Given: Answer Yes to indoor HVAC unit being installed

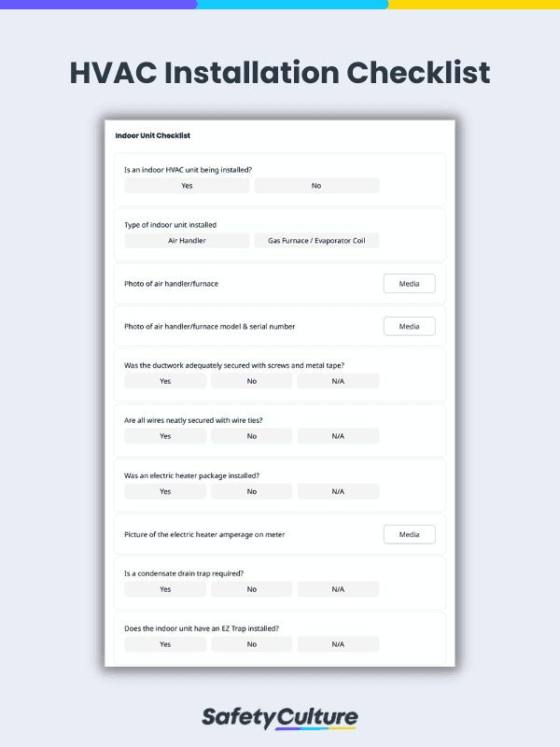Looking at the screenshot, I should tap(187, 185).
